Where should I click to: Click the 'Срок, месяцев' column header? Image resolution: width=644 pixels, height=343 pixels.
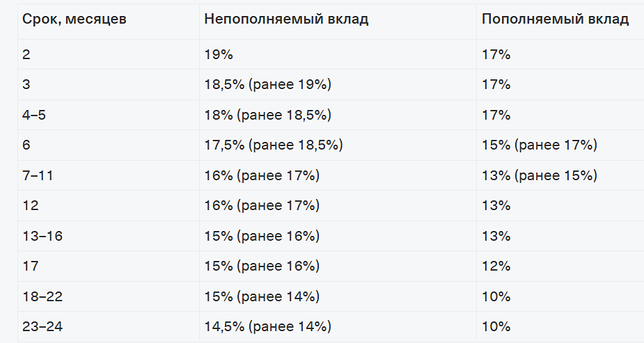pos(74,19)
